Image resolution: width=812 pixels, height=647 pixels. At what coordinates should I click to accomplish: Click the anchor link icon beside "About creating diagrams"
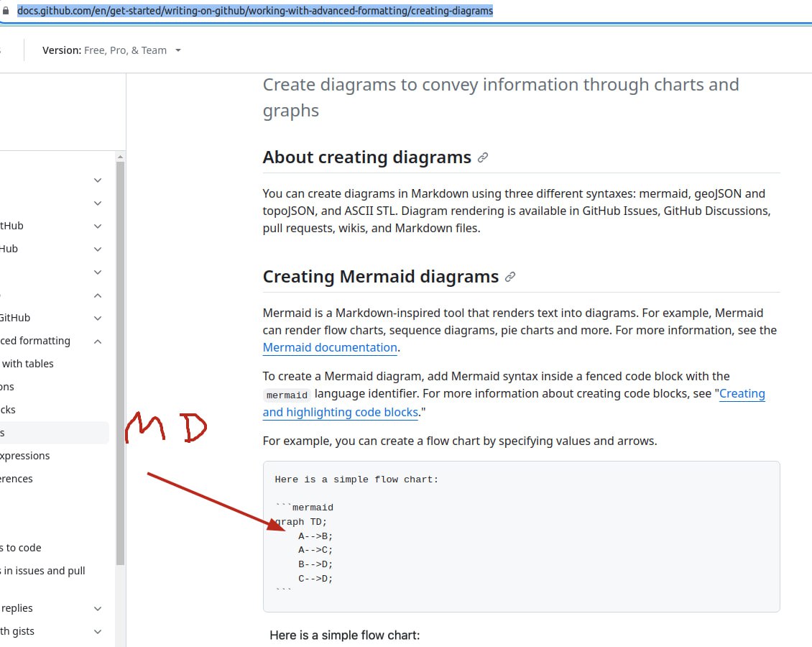(483, 157)
